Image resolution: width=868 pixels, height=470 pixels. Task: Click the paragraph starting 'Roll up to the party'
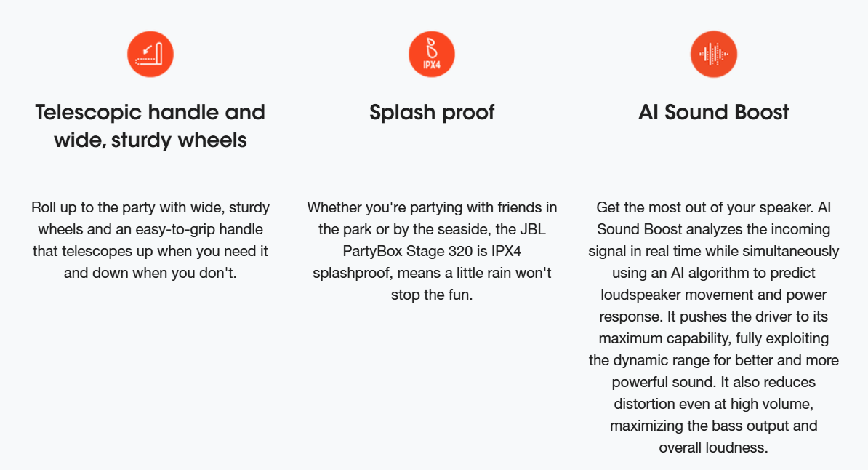pyautogui.click(x=150, y=240)
